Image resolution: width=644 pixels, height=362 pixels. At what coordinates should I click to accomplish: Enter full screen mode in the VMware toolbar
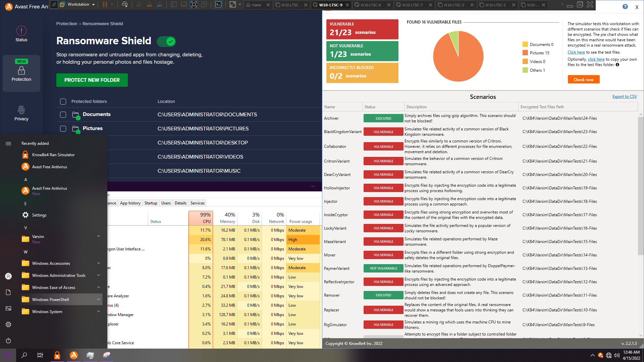(194, 5)
